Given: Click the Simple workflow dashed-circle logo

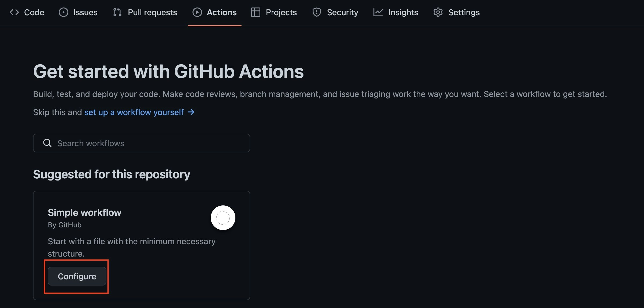Looking at the screenshot, I should (x=223, y=218).
